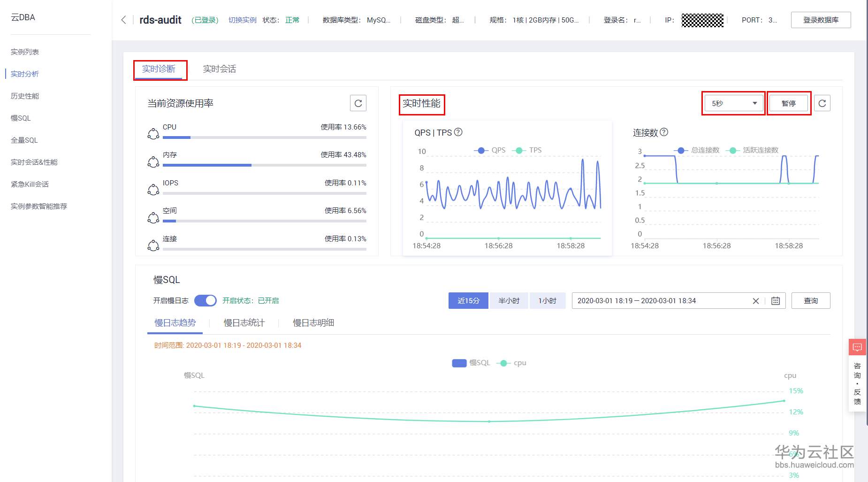Viewport: 868px width, 482px height.
Task: Toggle 慢SQL series in trend legend
Action: click(x=471, y=363)
